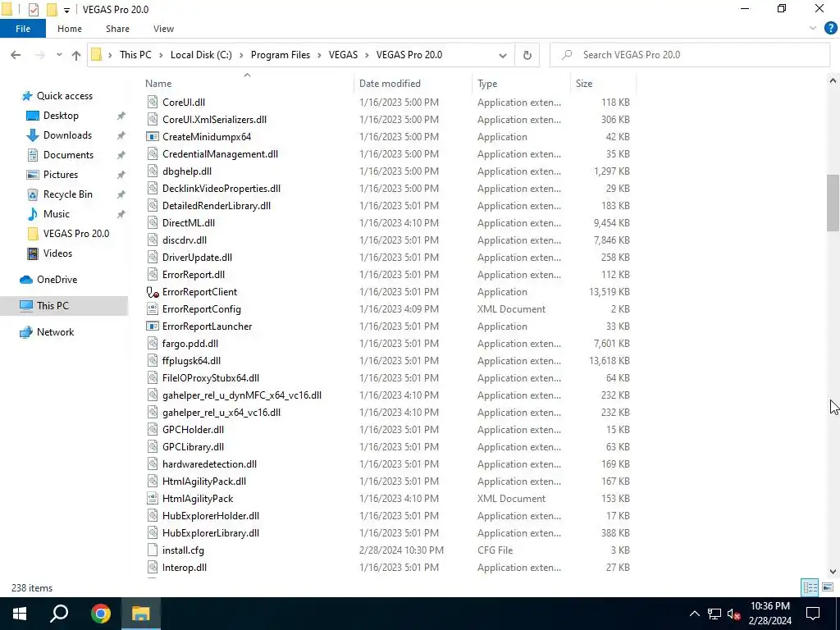Click the ErrorReportClient application icon
Viewport: 840px width, 630px height.
[153, 292]
